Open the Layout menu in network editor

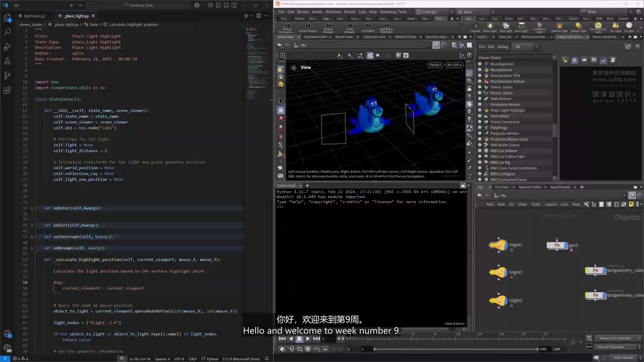pyautogui.click(x=550, y=204)
